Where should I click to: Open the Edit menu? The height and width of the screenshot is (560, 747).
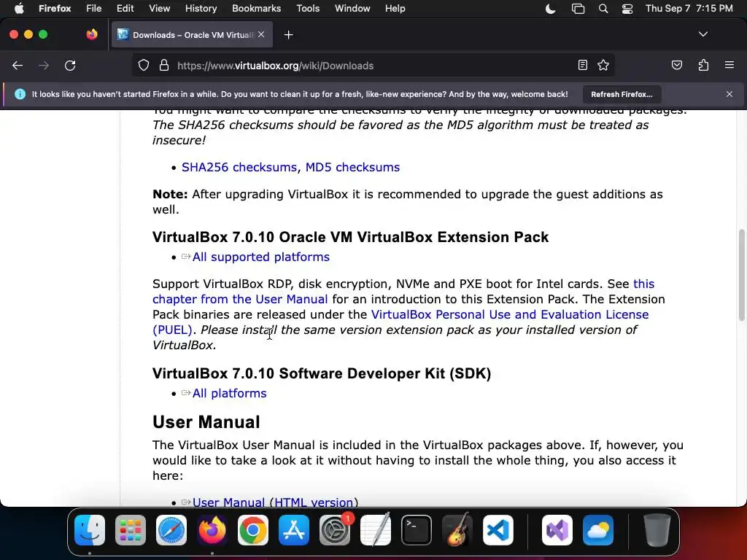(125, 9)
